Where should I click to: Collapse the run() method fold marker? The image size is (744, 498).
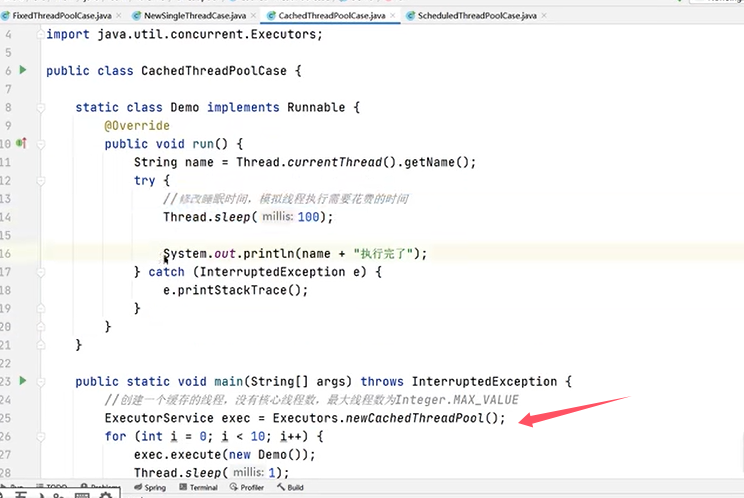[x=41, y=144]
